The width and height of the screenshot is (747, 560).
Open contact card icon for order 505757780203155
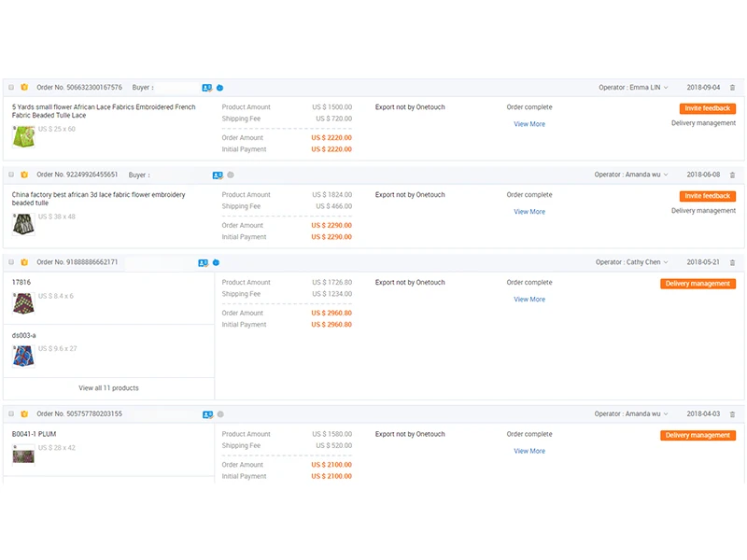(206, 414)
